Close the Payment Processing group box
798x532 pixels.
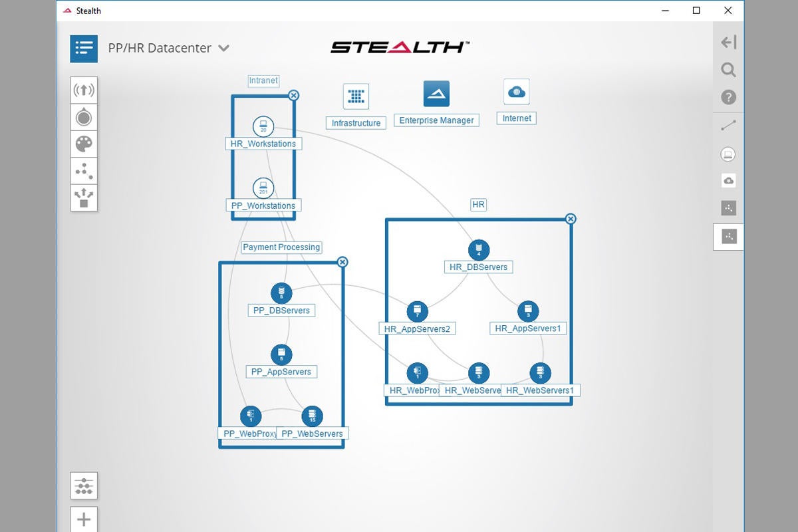tap(342, 262)
